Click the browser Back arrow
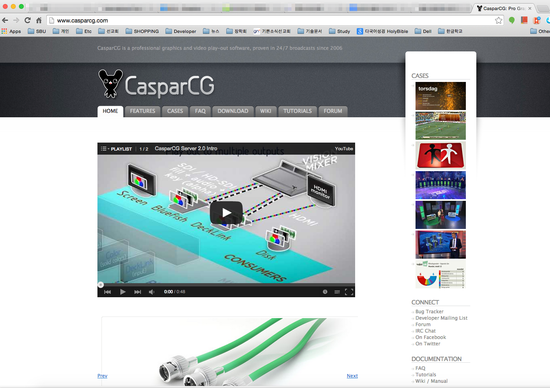Image resolution: width=550 pixels, height=388 pixels. (x=5, y=20)
